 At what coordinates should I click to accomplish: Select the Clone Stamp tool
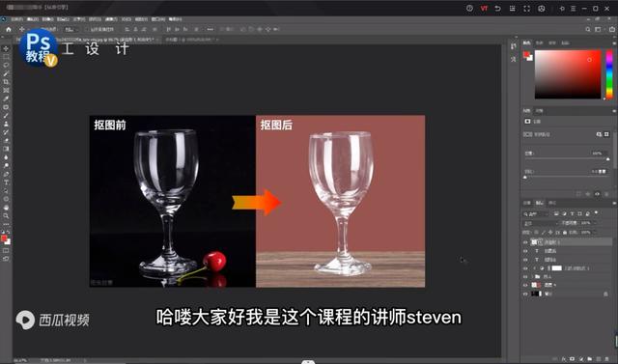click(6, 124)
